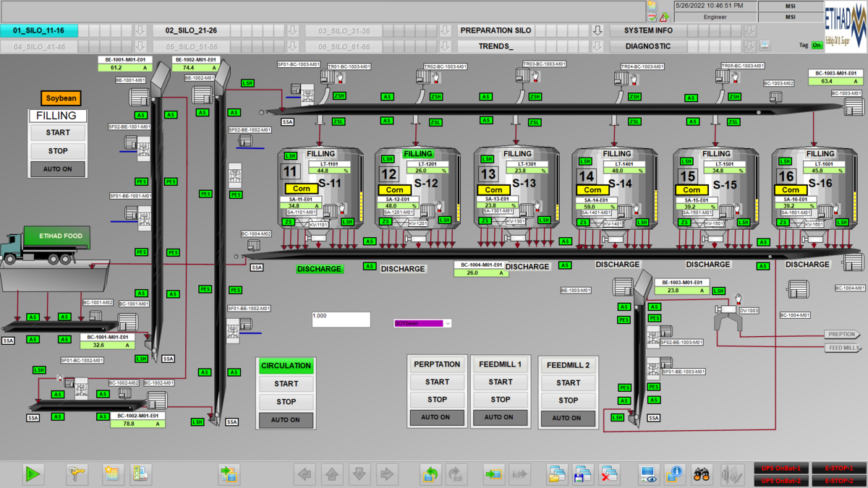Click the input field showing 1.000
The width and height of the screenshot is (868, 488).
(341, 320)
